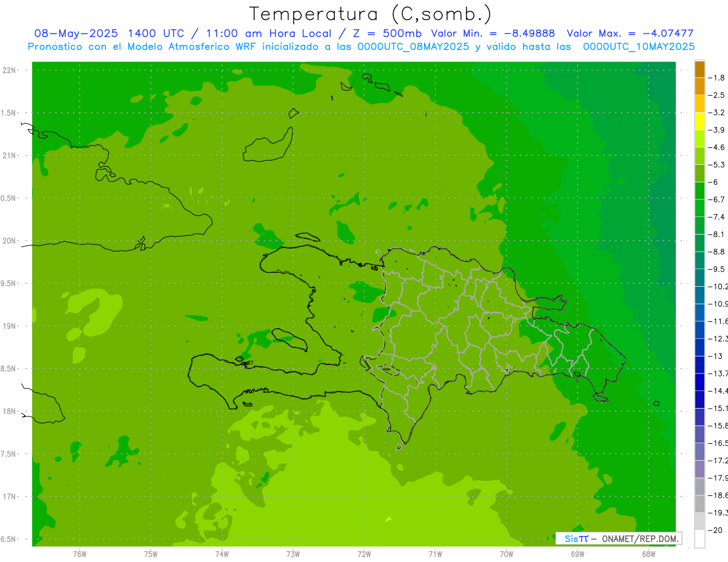Click the "-16.5" color bar value
The height and width of the screenshot is (562, 728).
[x=718, y=443]
